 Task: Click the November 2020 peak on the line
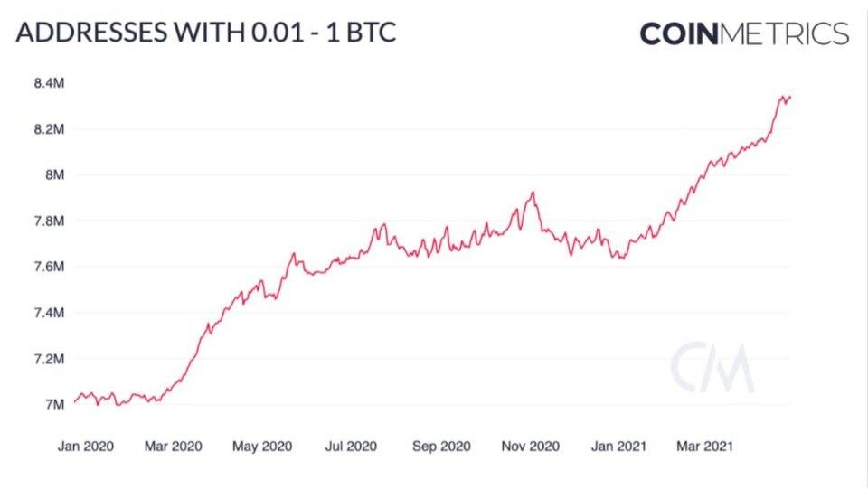533,193
